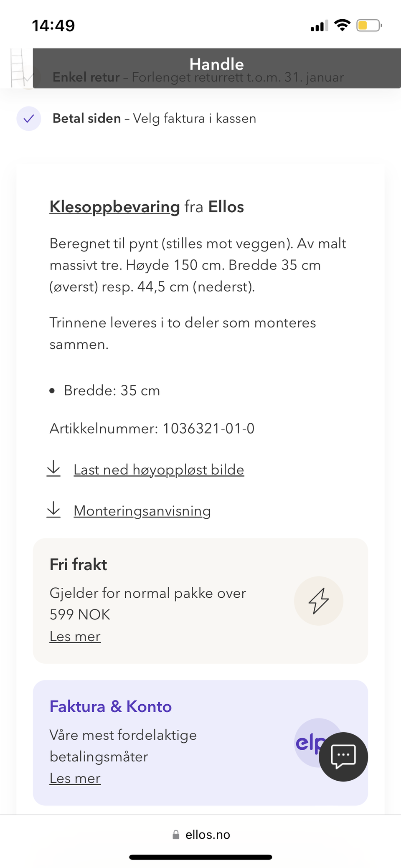Click the download icon beside høyoppløst bilde
Image resolution: width=401 pixels, height=868 pixels.
[53, 468]
